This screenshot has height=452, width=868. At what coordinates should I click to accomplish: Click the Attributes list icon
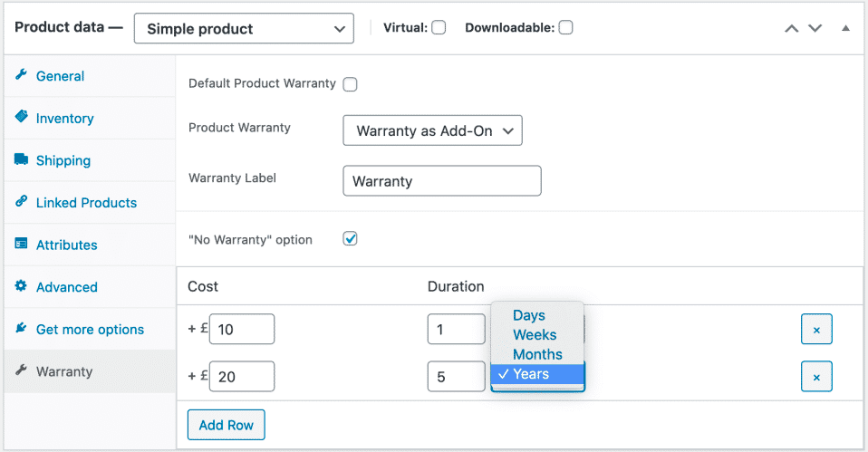pos(21,244)
